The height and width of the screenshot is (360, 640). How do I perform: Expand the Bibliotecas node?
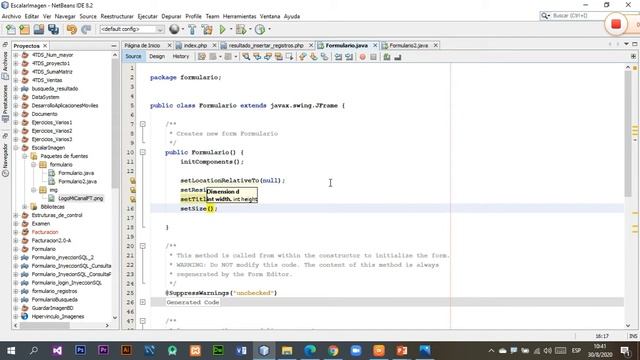click(x=25, y=207)
